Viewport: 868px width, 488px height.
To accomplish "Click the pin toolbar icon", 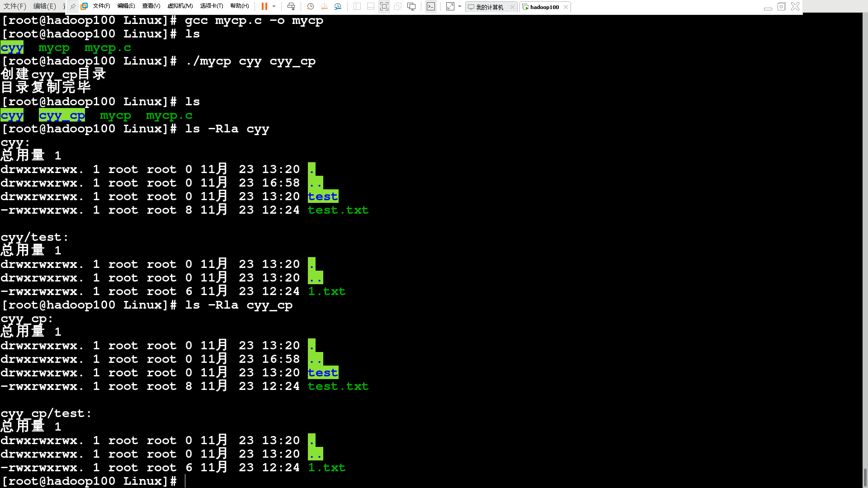I will tap(73, 6).
